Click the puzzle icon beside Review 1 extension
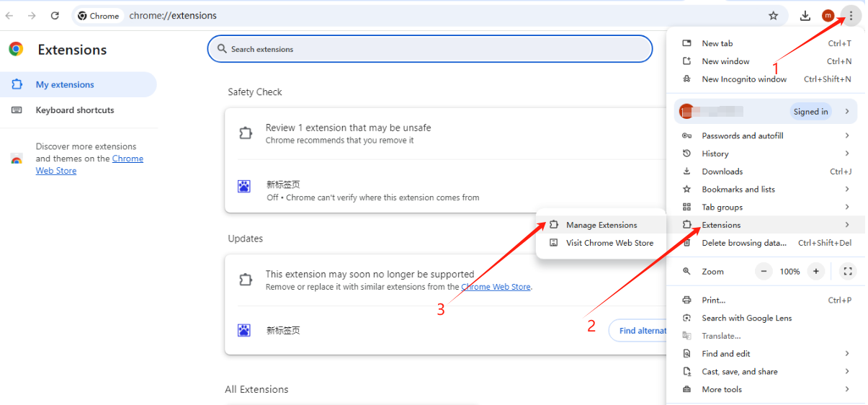The width and height of the screenshot is (868, 405). (x=245, y=133)
